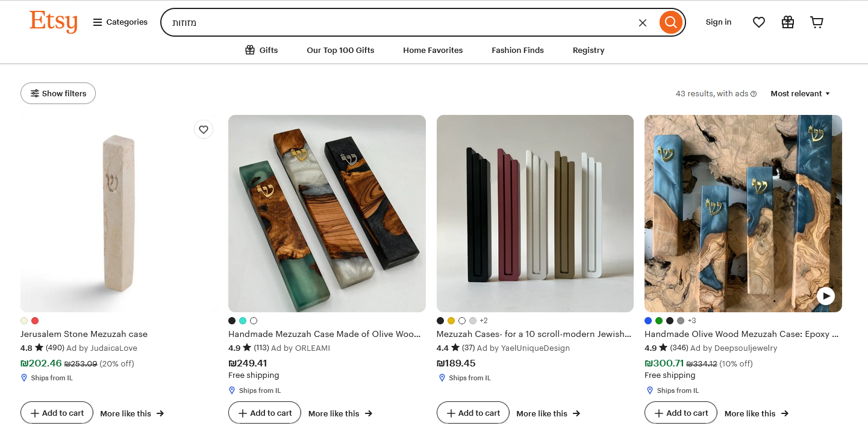Click the orange search magnifier button
Viewport: 868px width, 426px height.
point(671,23)
